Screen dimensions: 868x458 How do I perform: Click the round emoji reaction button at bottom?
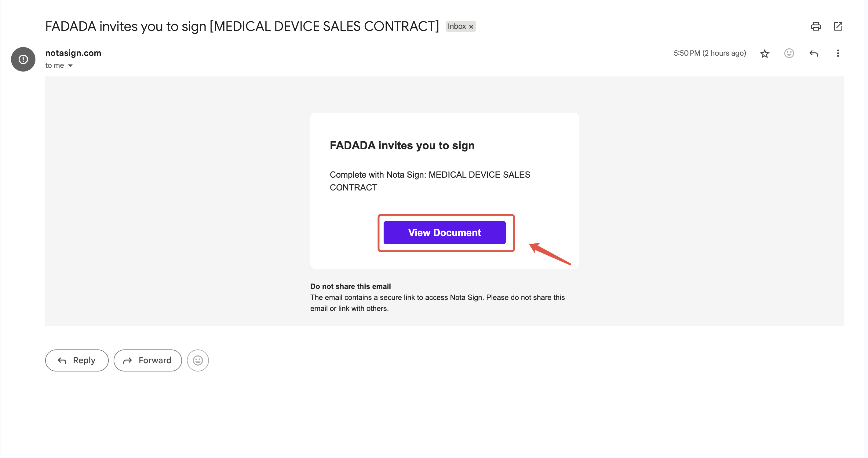(x=198, y=360)
